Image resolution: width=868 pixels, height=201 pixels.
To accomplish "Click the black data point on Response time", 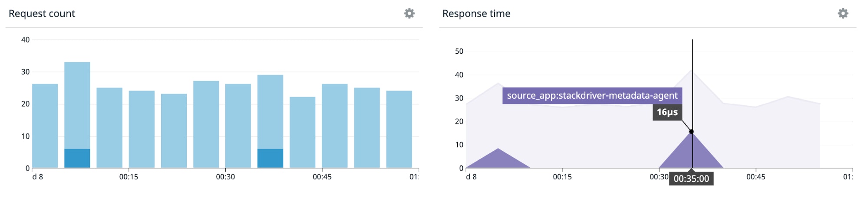I will click(x=691, y=132).
